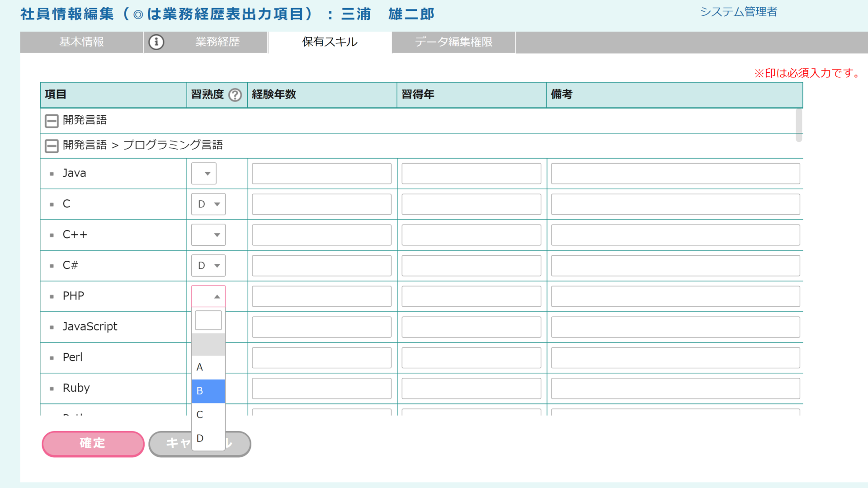The height and width of the screenshot is (488, 868).
Task: Close the open PHP proficiency dropdown arrow
Action: tap(217, 296)
